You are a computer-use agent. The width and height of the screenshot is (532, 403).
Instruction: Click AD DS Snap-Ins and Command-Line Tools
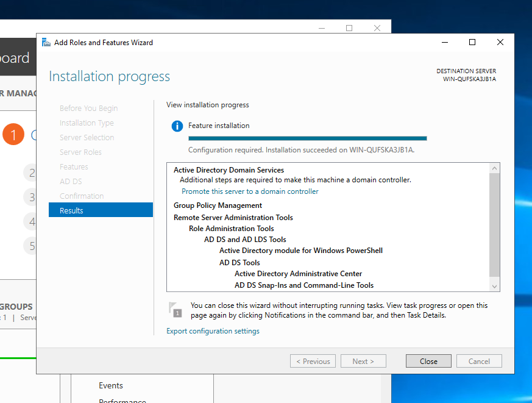304,285
